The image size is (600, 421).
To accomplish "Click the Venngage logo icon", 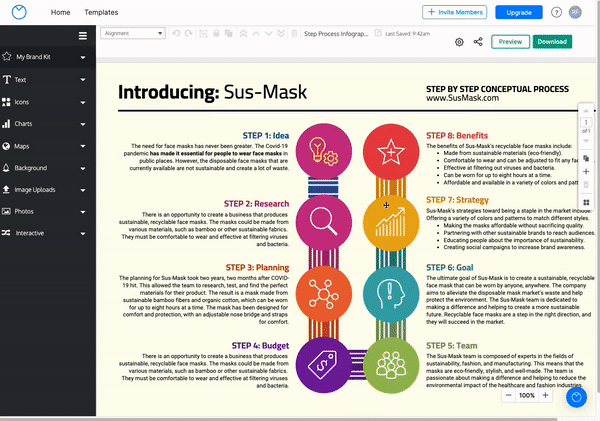I will coord(19,12).
